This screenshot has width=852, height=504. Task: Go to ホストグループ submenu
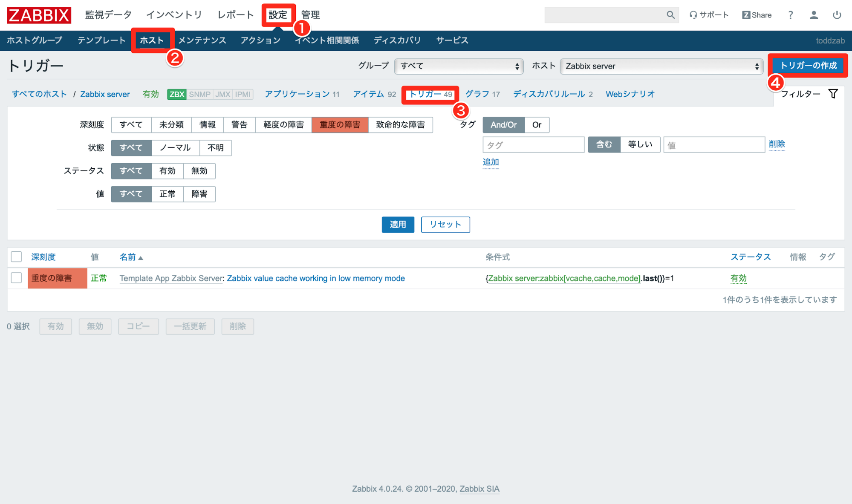pyautogui.click(x=35, y=40)
